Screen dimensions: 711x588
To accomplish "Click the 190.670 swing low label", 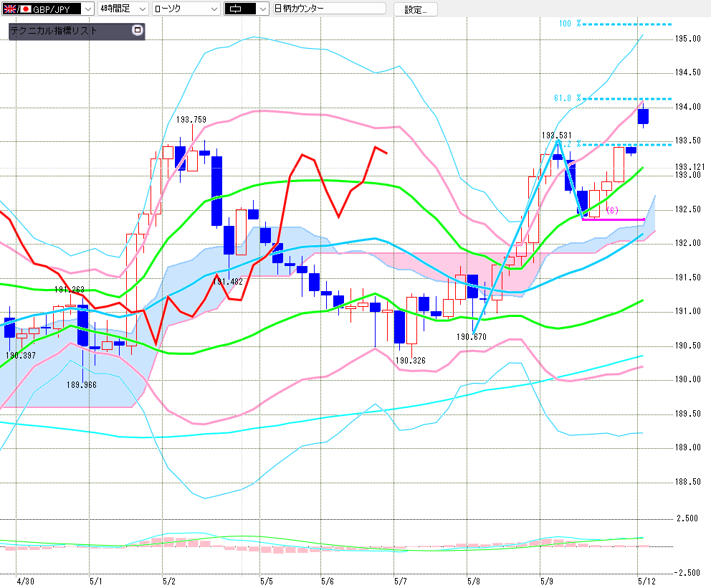I will (x=472, y=336).
